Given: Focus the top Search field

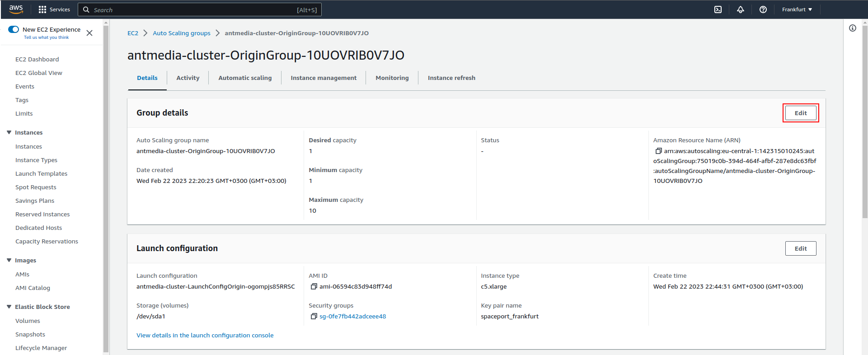Looking at the screenshot, I should 200,9.
